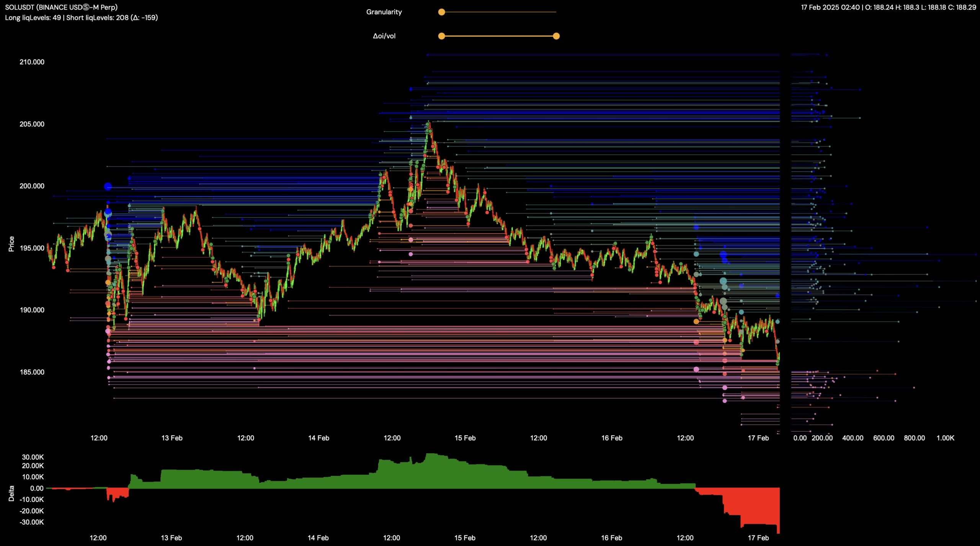This screenshot has width=980, height=546.
Task: Click the 15 Feb label under price chart
Action: pos(465,438)
